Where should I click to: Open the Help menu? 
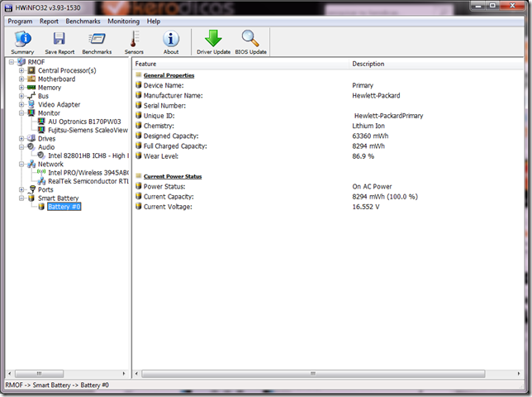[154, 21]
